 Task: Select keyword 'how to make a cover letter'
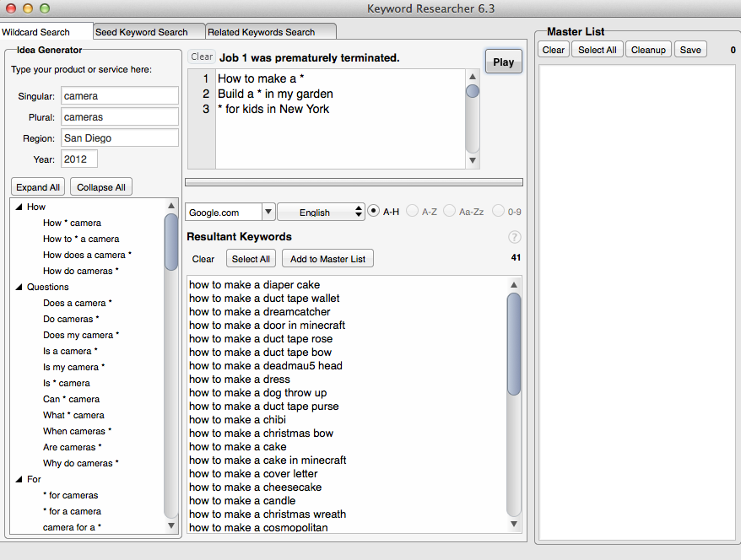[x=253, y=474]
